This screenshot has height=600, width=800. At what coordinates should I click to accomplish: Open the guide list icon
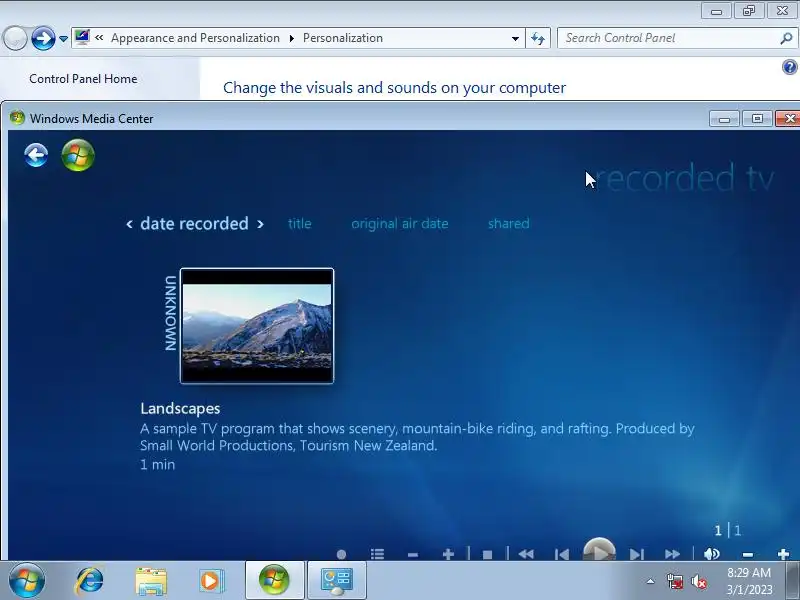point(377,554)
